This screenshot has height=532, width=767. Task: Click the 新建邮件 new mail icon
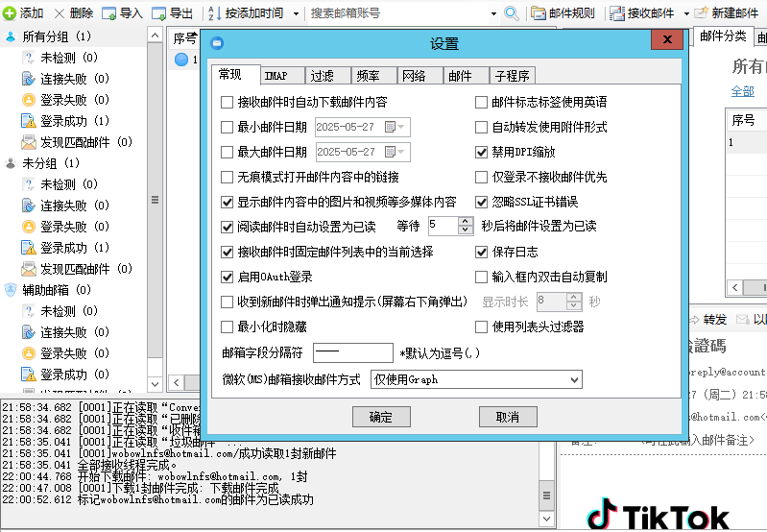pyautogui.click(x=702, y=13)
